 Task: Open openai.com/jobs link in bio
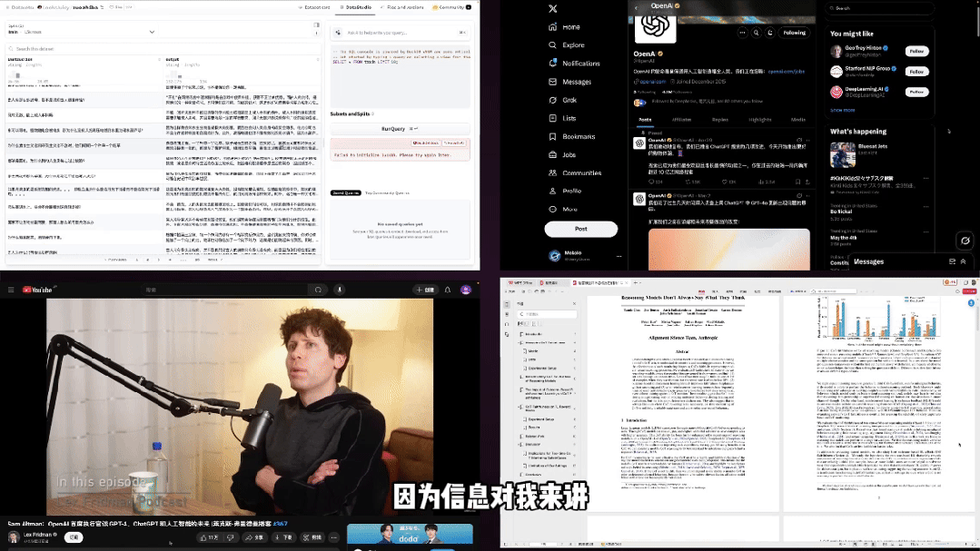coord(787,71)
